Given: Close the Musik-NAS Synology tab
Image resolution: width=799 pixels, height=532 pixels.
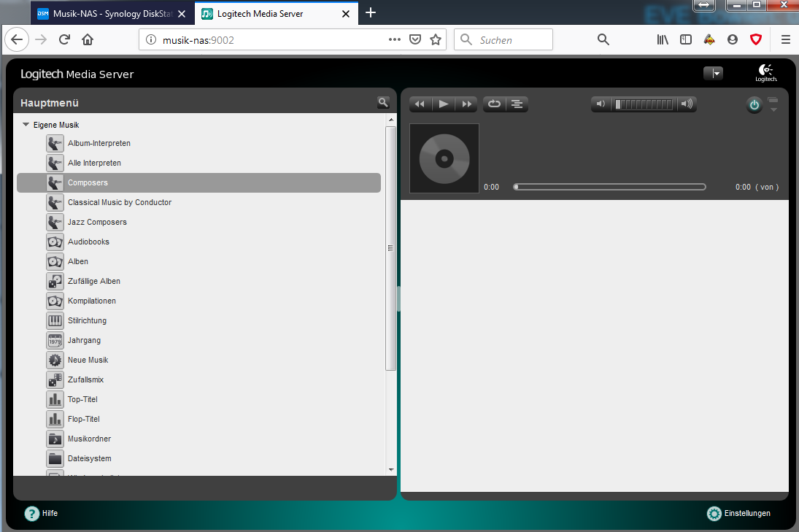Looking at the screenshot, I should pos(182,14).
